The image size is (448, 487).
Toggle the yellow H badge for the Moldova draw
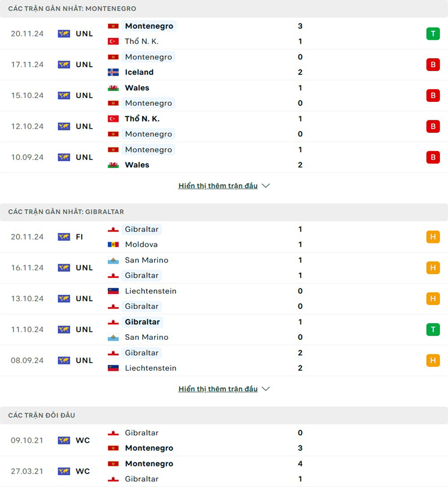[x=432, y=237]
